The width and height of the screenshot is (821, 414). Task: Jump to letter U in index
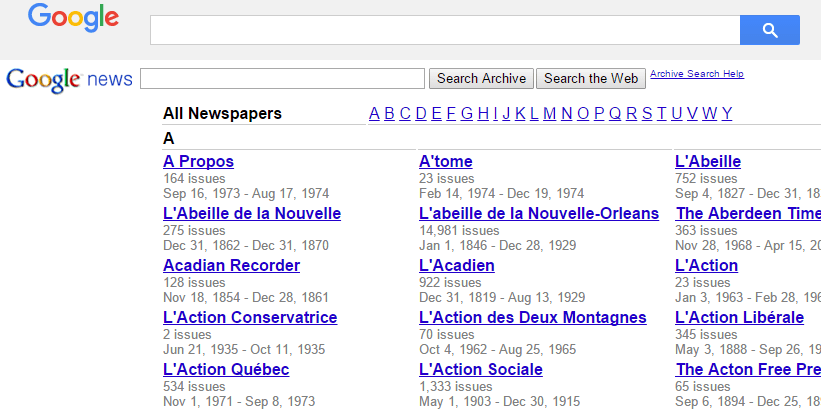point(676,114)
